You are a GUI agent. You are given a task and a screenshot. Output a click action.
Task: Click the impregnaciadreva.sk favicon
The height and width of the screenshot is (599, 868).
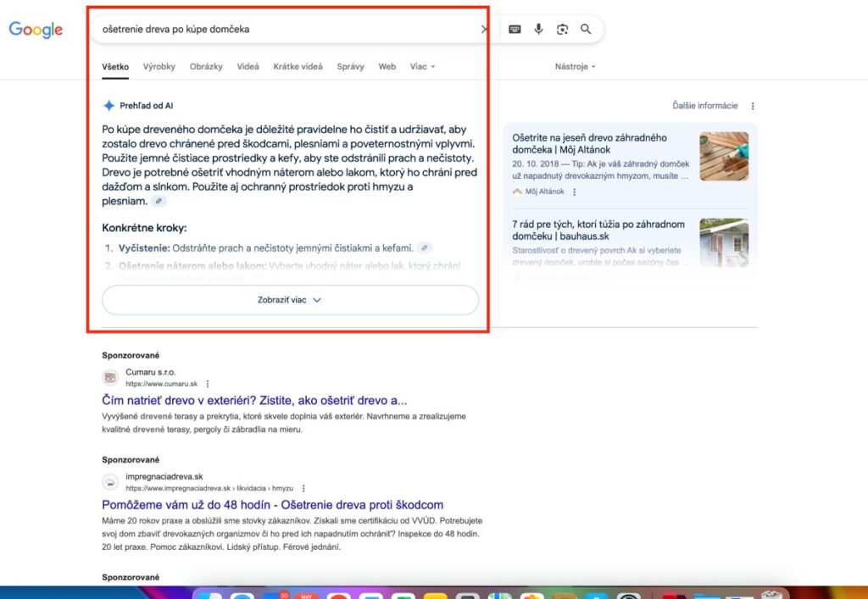pyautogui.click(x=110, y=482)
